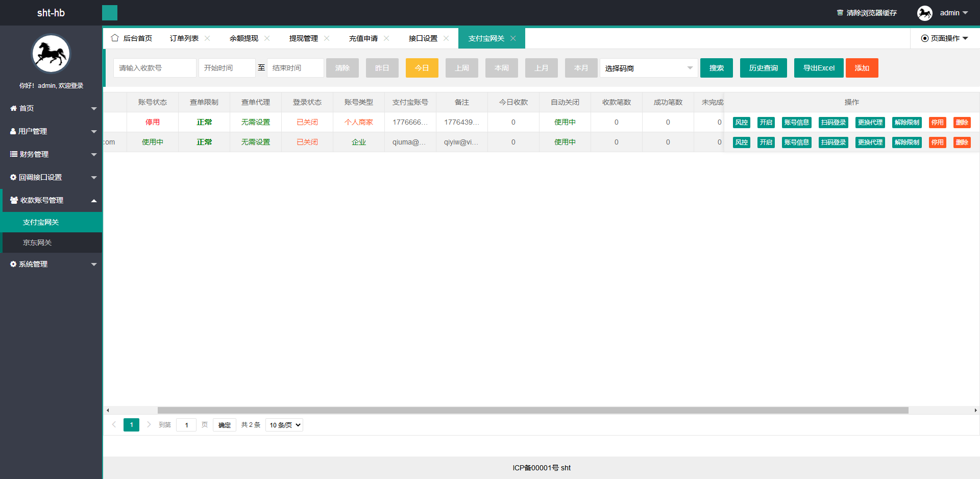Viewport: 980px width, 479px height.
Task: Open the 10 条/页 page size dropdown
Action: coord(284,425)
